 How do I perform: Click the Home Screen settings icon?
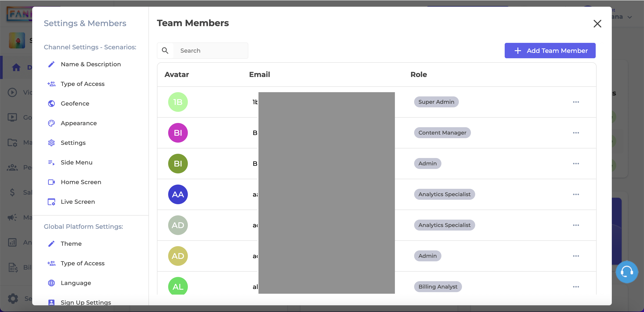(51, 182)
